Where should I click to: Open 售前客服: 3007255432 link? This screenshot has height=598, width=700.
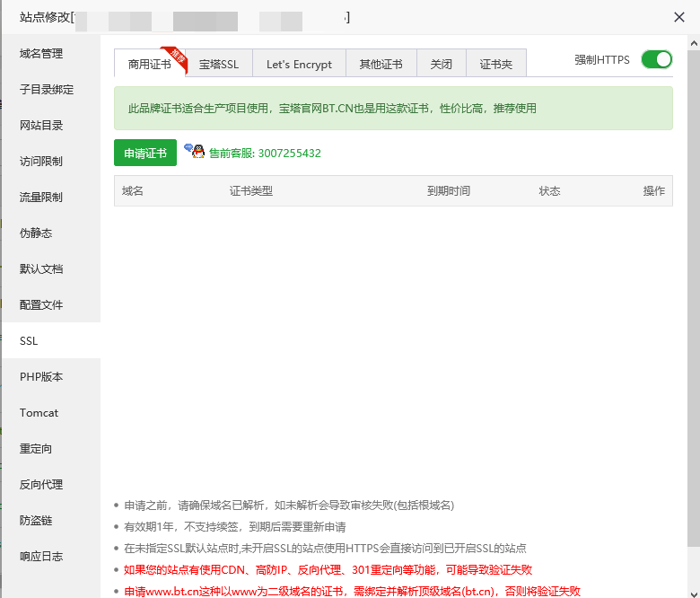(265, 154)
